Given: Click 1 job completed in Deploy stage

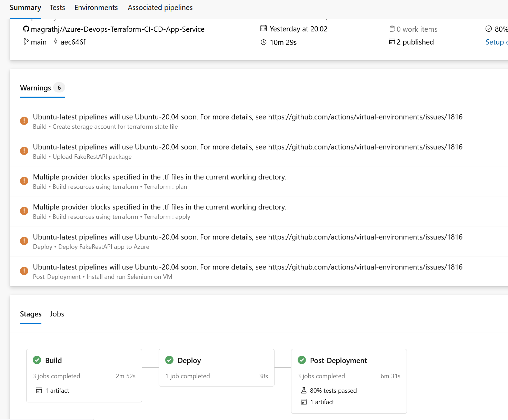Looking at the screenshot, I should (187, 376).
